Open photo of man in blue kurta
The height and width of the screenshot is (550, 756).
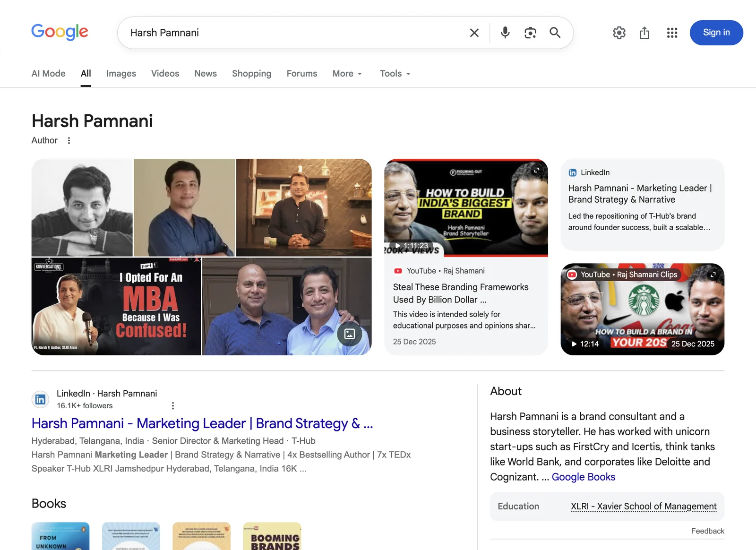point(184,207)
